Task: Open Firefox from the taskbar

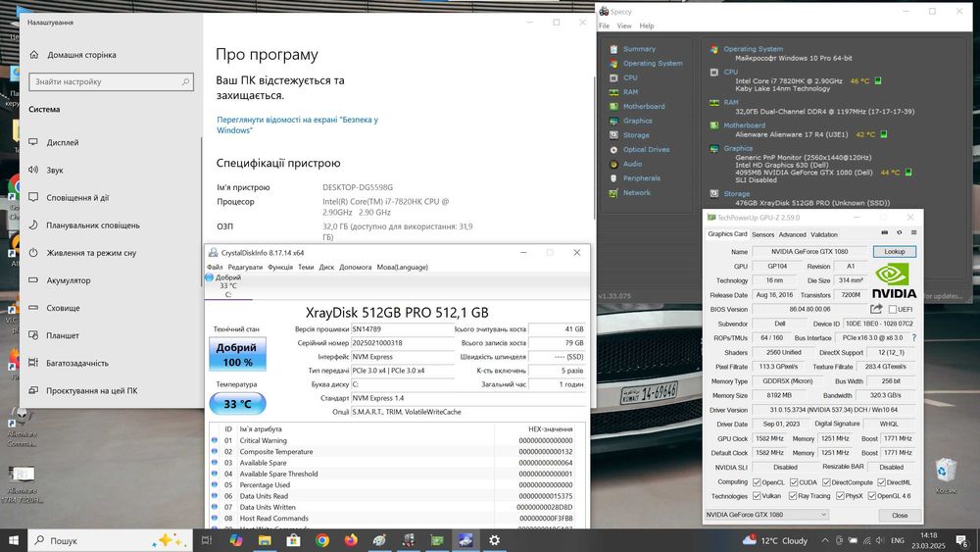Action: tap(351, 540)
